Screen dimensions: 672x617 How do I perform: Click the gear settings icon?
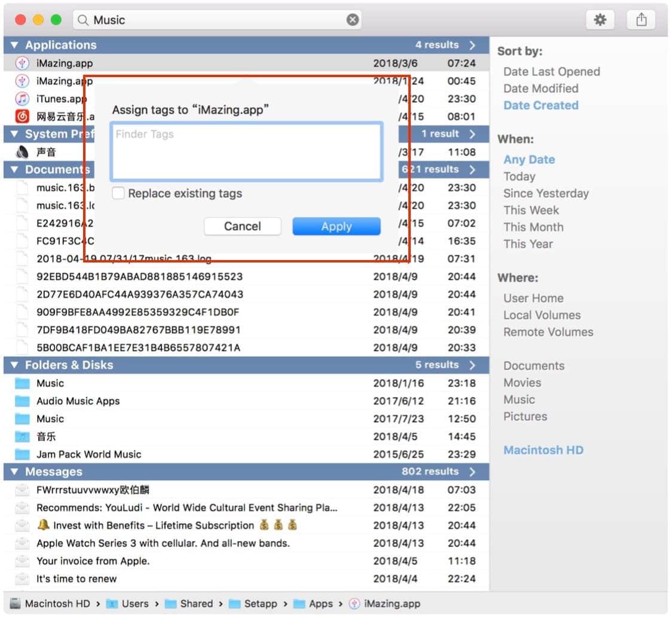click(600, 20)
